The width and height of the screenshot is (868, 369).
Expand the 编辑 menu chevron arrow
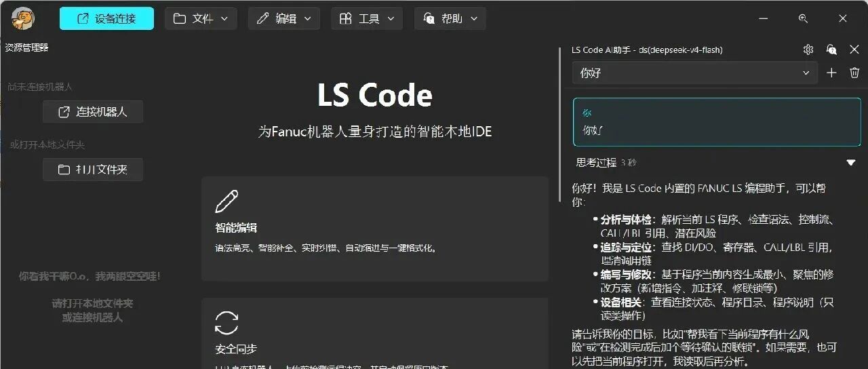[x=307, y=19]
